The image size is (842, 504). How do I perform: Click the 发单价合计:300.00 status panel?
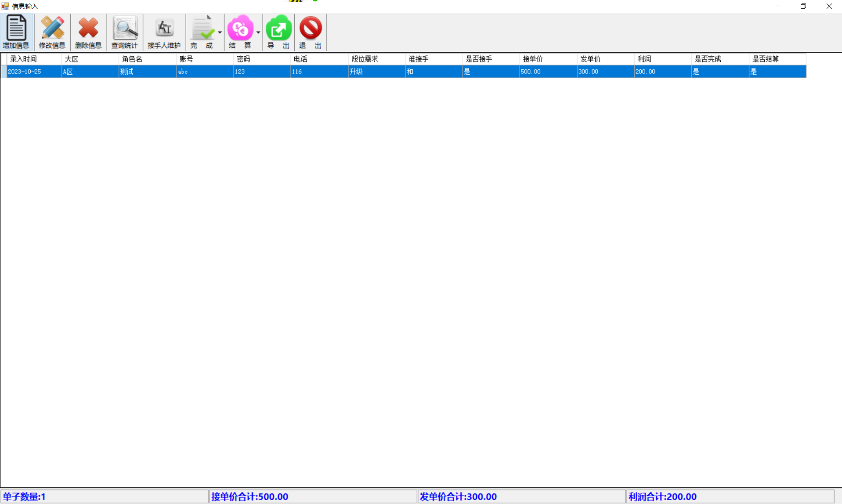(x=521, y=497)
